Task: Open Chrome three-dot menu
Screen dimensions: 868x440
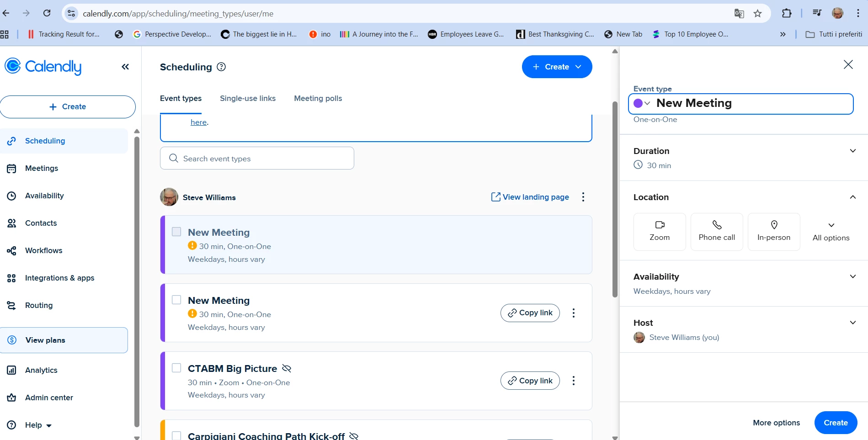Action: coord(858,13)
